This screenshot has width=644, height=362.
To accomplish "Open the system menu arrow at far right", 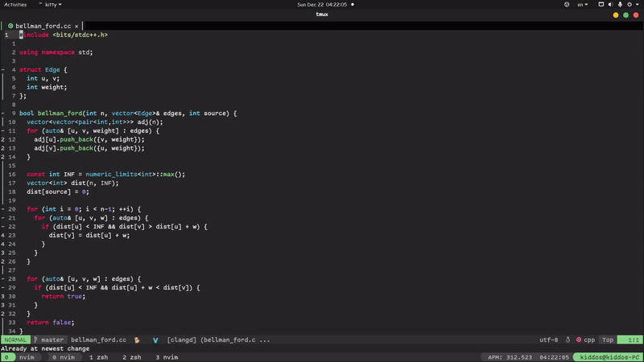I will 638,5.
